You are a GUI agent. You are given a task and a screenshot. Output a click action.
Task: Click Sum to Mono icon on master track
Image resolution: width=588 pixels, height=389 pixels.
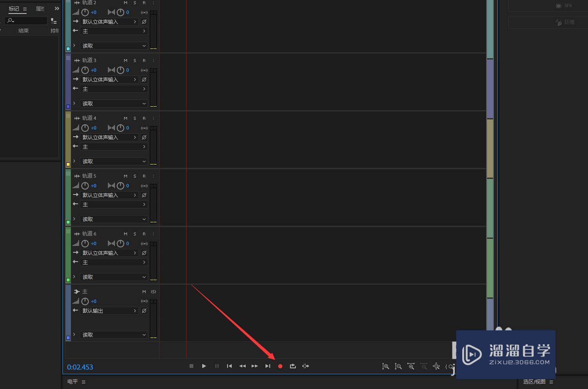point(144,301)
